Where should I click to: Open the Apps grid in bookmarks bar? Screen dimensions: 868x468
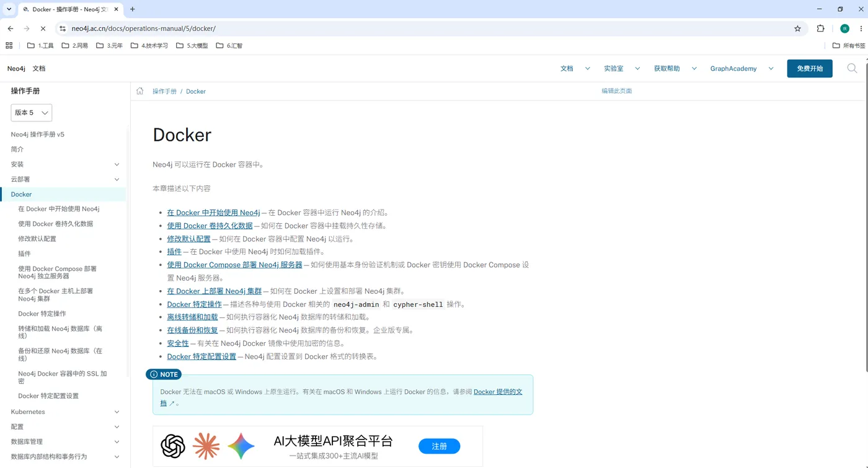point(9,45)
